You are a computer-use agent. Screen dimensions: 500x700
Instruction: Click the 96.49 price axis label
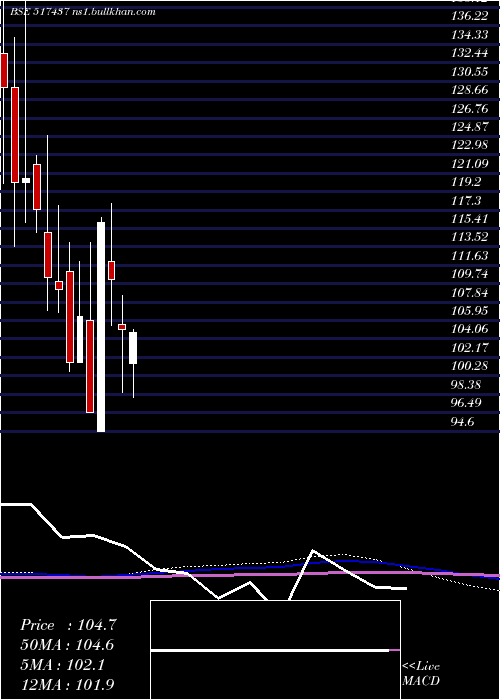coord(467,403)
